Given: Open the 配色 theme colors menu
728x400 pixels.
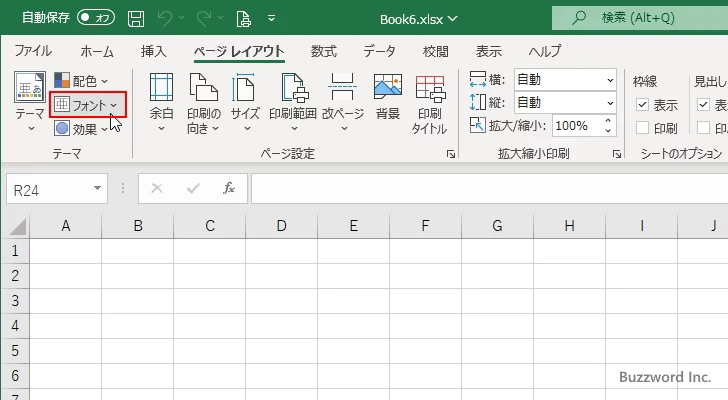Looking at the screenshot, I should [81, 81].
